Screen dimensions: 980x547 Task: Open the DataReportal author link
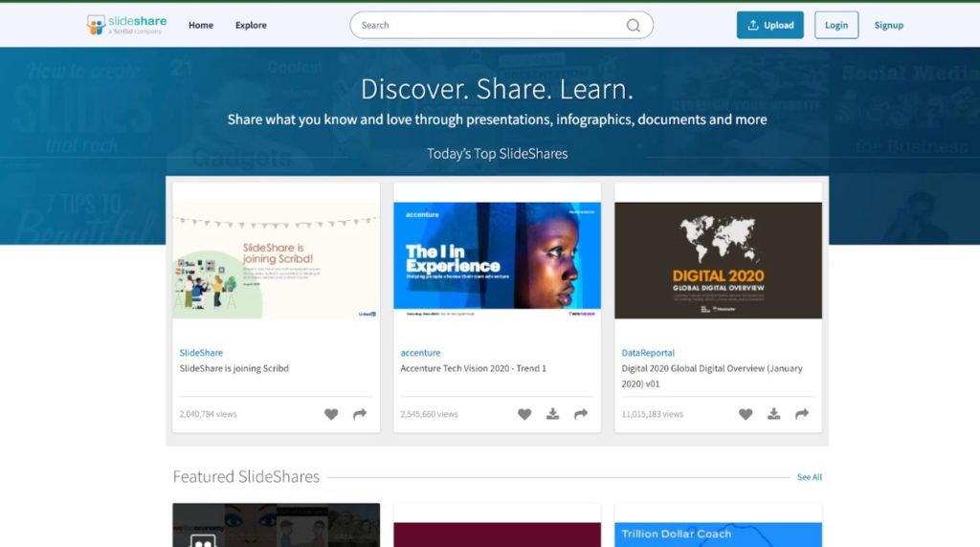(648, 353)
